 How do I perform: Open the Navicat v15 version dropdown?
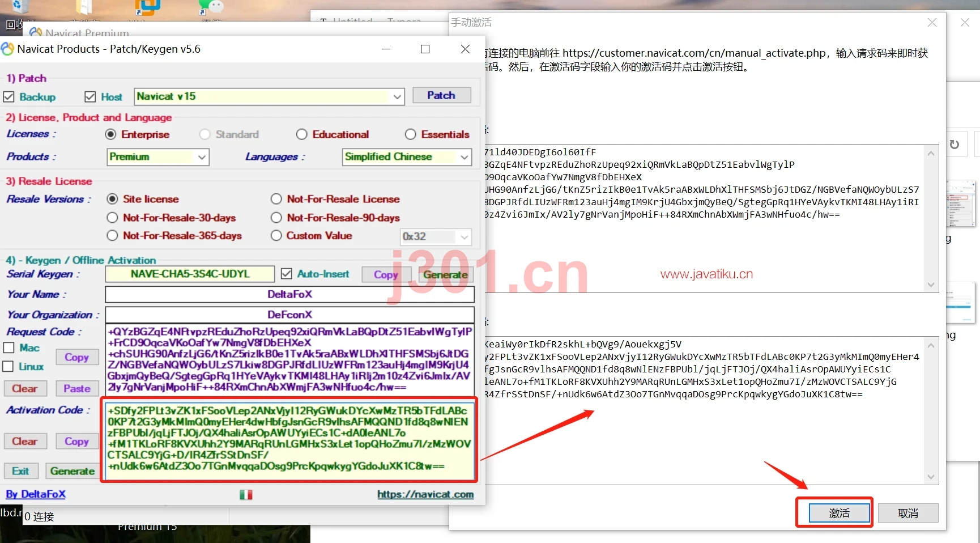(270, 96)
